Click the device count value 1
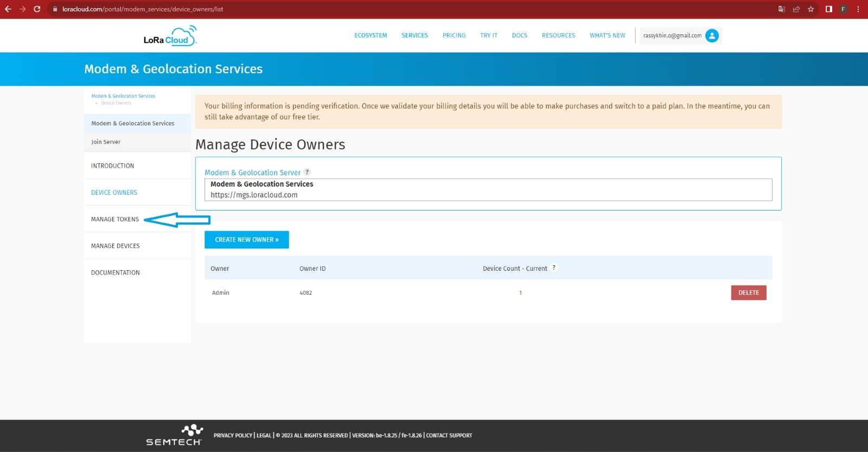The image size is (868, 452). click(520, 292)
